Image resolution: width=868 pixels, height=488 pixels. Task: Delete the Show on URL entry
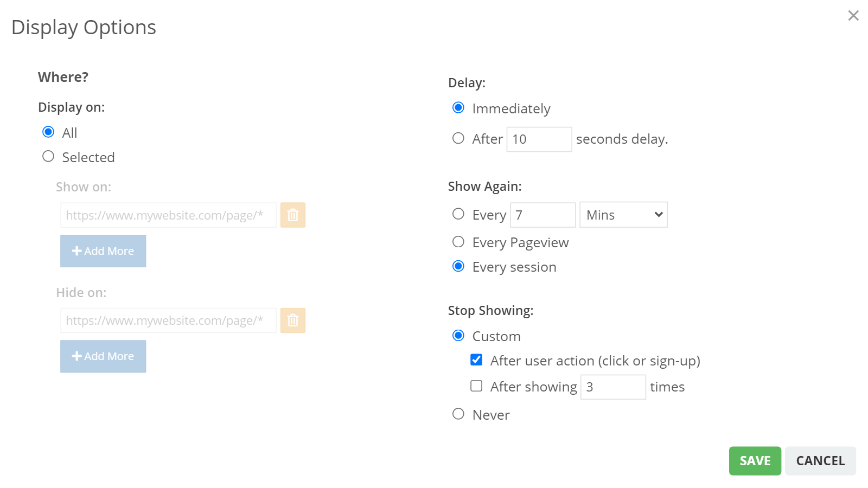click(293, 215)
